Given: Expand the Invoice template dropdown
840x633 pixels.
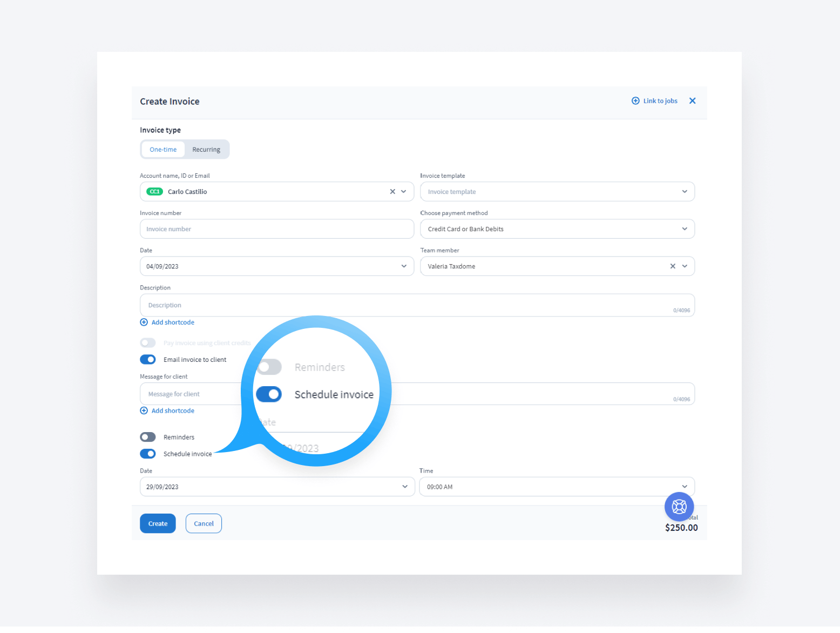Looking at the screenshot, I should coord(684,192).
